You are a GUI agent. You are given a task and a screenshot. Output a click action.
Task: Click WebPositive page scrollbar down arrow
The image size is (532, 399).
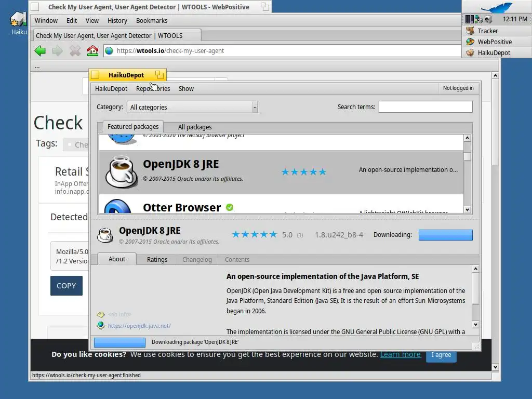495,367
